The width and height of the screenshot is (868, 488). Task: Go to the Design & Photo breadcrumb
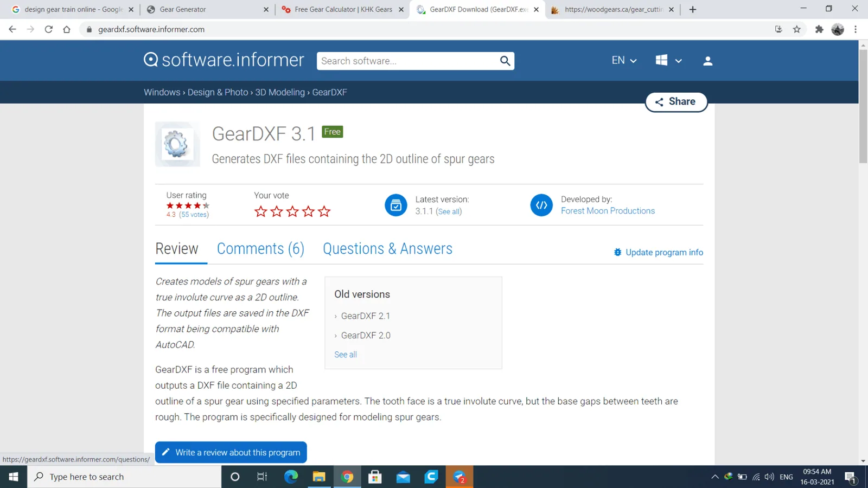coord(218,92)
